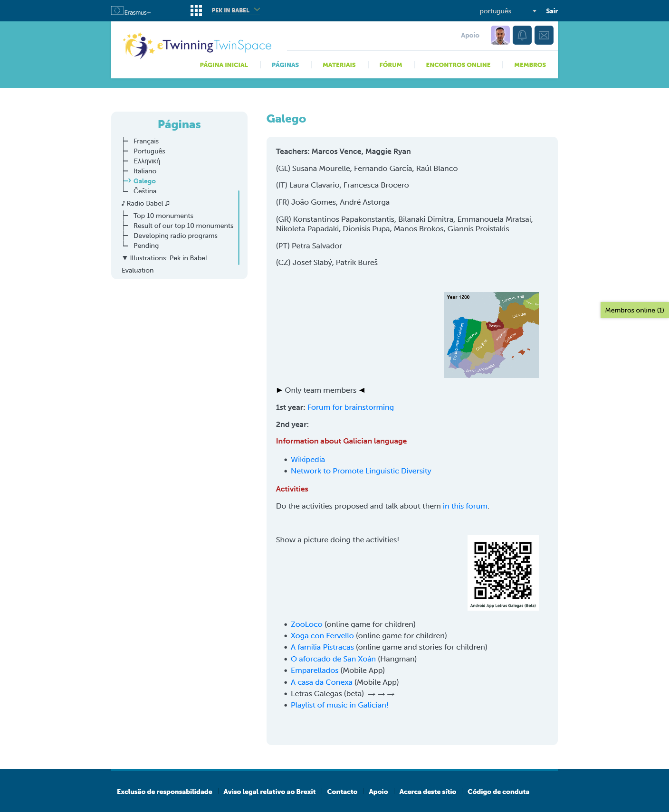Open the Emparellados app link
Screen dimensions: 669x812
(x=315, y=670)
